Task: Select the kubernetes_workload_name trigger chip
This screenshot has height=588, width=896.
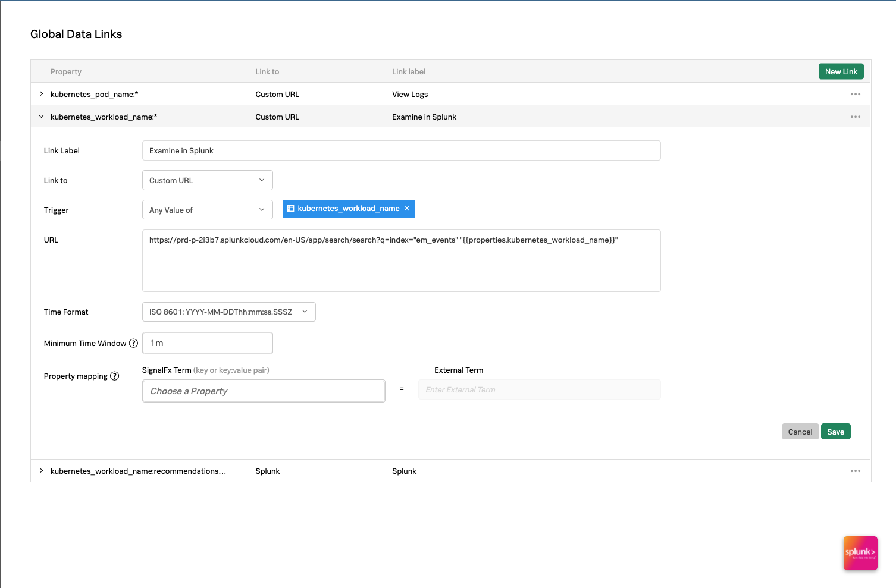Action: coord(348,209)
